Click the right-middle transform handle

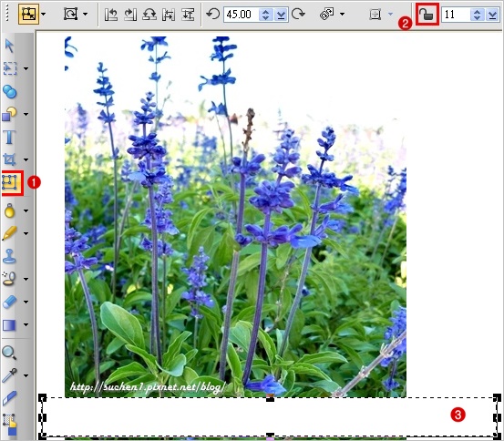tap(497, 417)
